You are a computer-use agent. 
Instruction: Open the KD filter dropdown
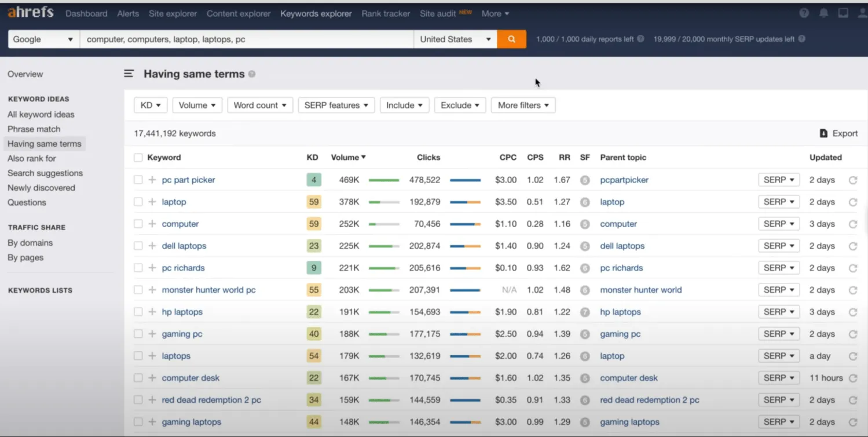[x=151, y=105]
